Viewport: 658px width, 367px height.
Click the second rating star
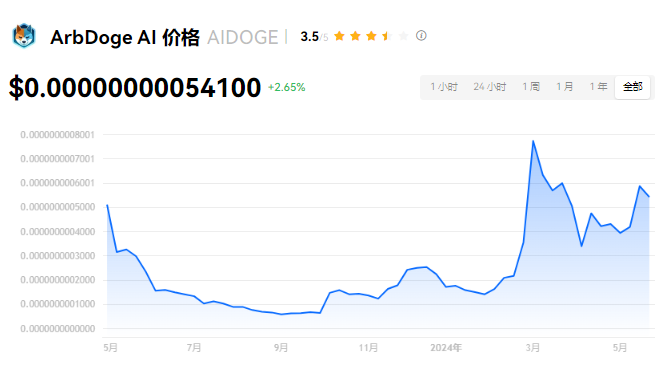point(355,36)
